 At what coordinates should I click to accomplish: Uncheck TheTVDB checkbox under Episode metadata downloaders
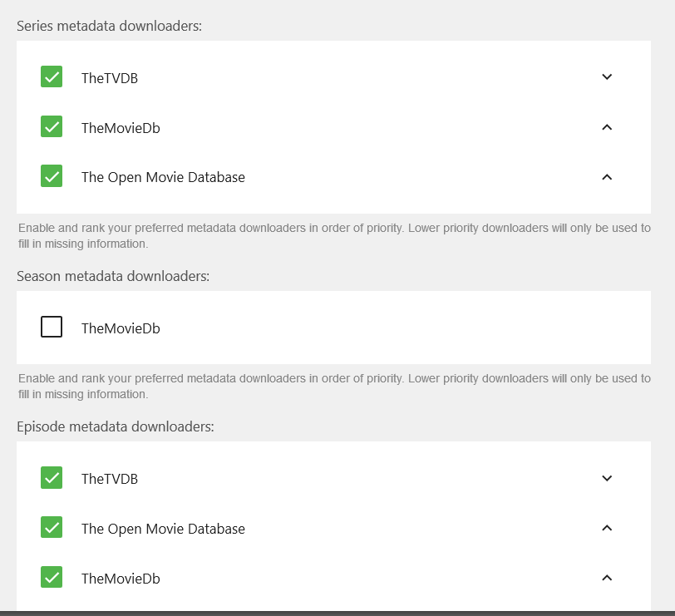tap(52, 478)
